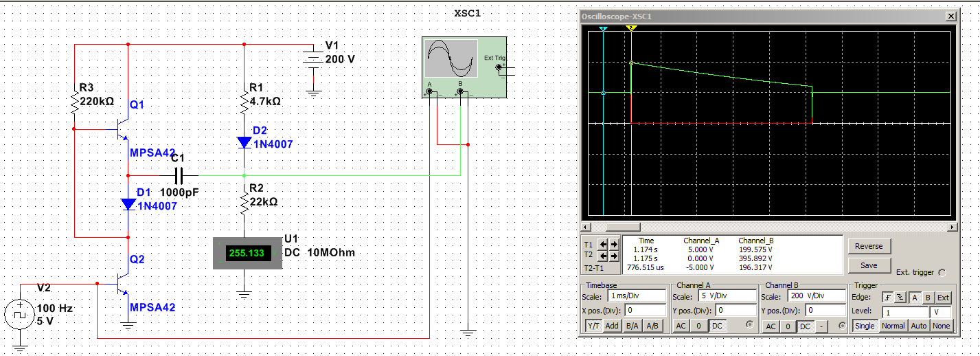Click the Reverse button

click(x=869, y=246)
